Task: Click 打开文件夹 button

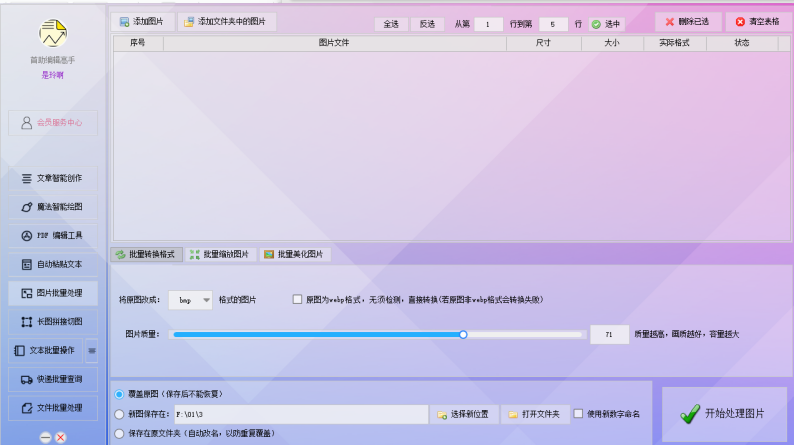Action: (535, 414)
